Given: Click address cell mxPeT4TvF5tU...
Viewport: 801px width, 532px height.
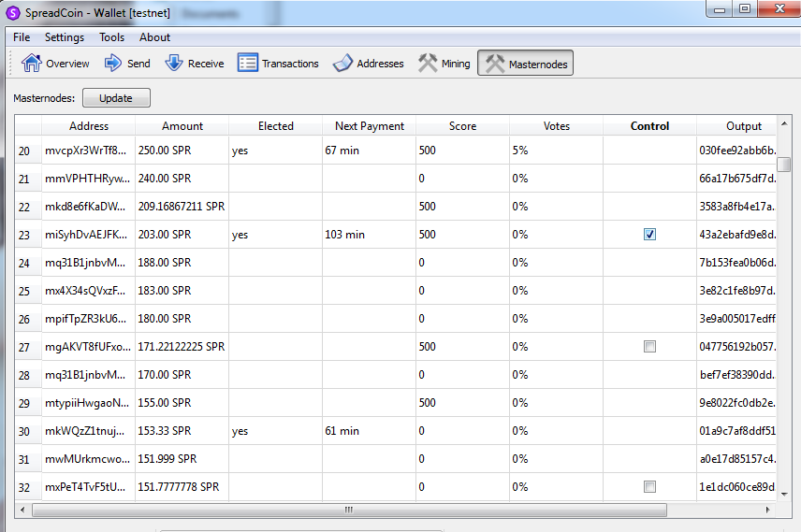Looking at the screenshot, I should pyautogui.click(x=88, y=487).
